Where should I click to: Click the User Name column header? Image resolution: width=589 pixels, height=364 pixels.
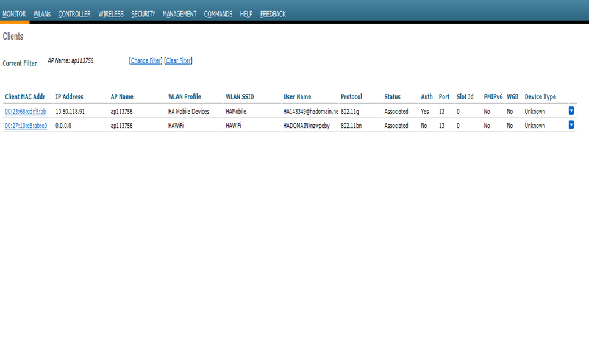click(x=297, y=96)
